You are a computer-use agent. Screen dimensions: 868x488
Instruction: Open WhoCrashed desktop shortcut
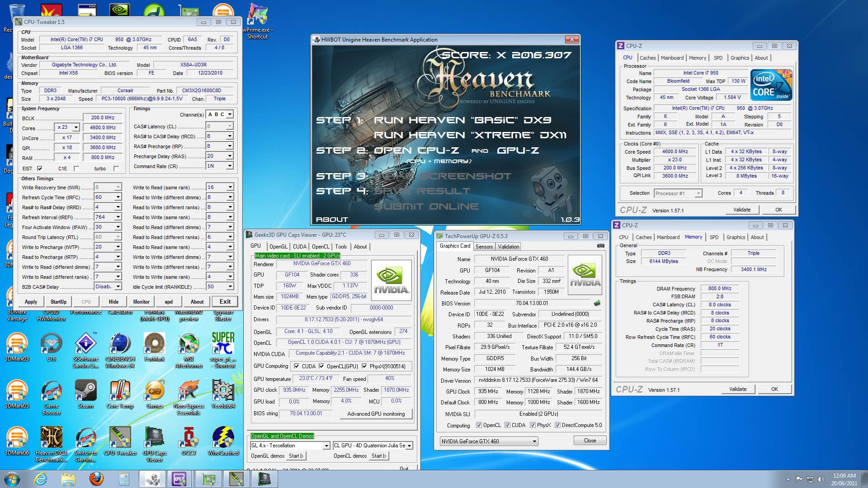(x=223, y=441)
